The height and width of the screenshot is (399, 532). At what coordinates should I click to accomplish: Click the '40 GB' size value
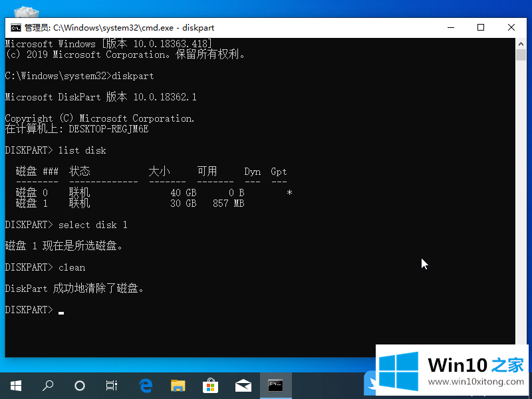pos(184,193)
